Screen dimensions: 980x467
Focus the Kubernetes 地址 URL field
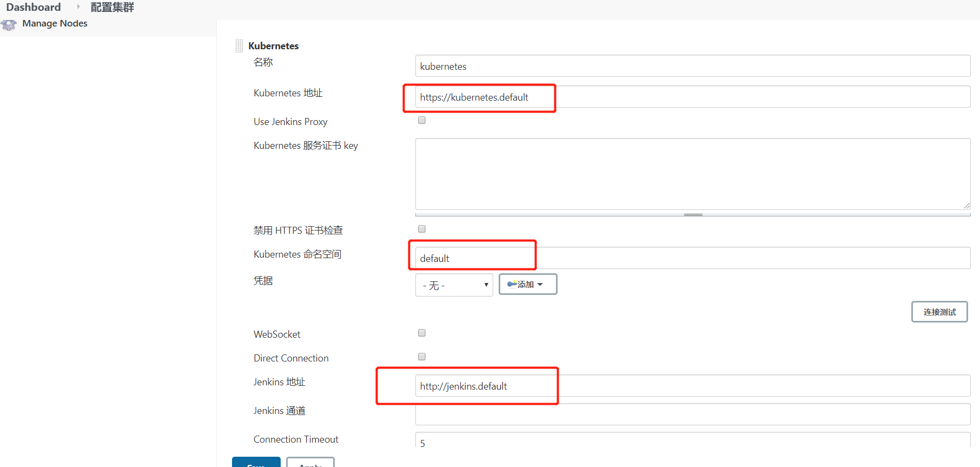(x=693, y=97)
